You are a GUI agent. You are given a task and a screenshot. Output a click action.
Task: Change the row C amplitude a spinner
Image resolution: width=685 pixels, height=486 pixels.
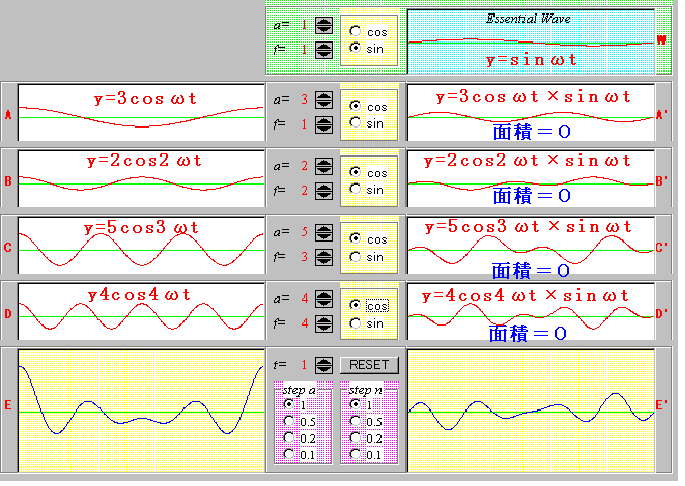(x=324, y=232)
